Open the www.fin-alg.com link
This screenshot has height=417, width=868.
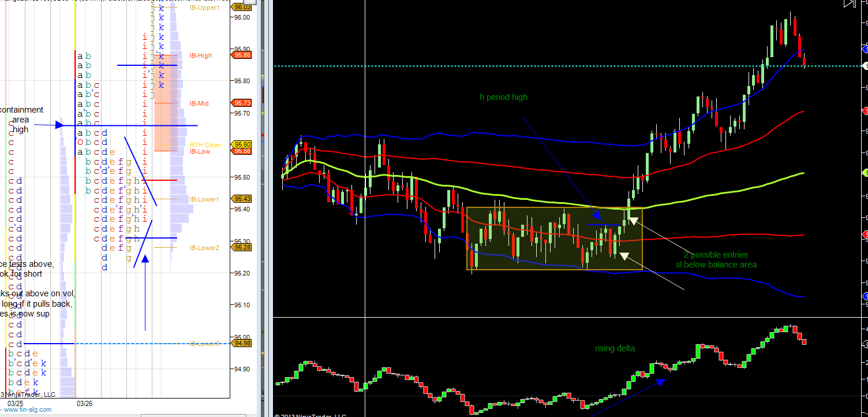[28, 409]
